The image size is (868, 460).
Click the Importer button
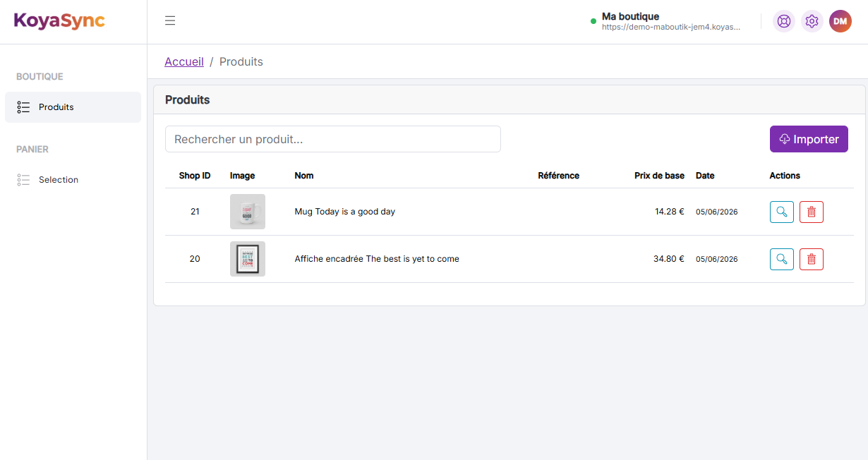point(809,139)
